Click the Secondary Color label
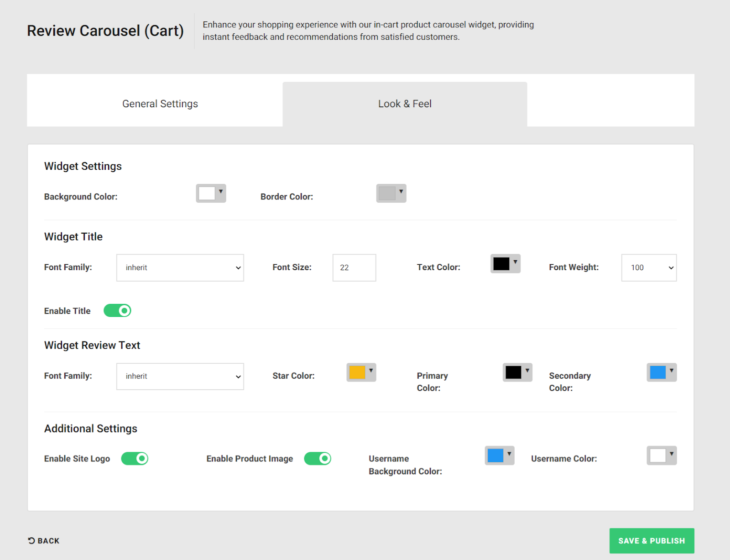Screen dimensions: 730x560 [570, 382]
